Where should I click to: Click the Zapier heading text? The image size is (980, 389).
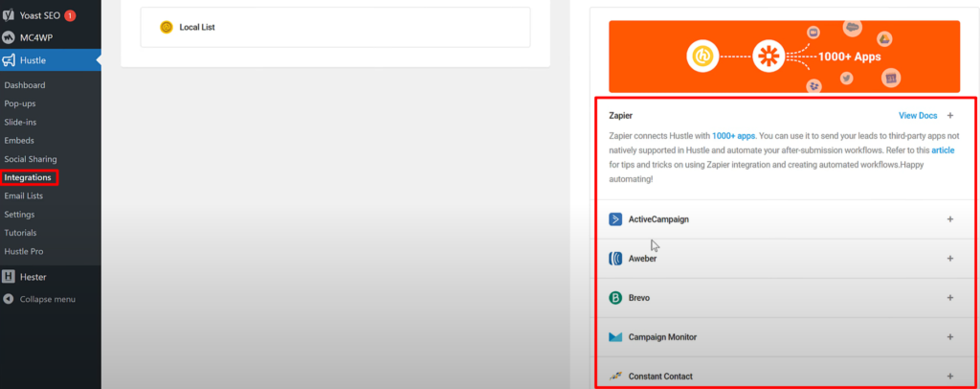[620, 116]
